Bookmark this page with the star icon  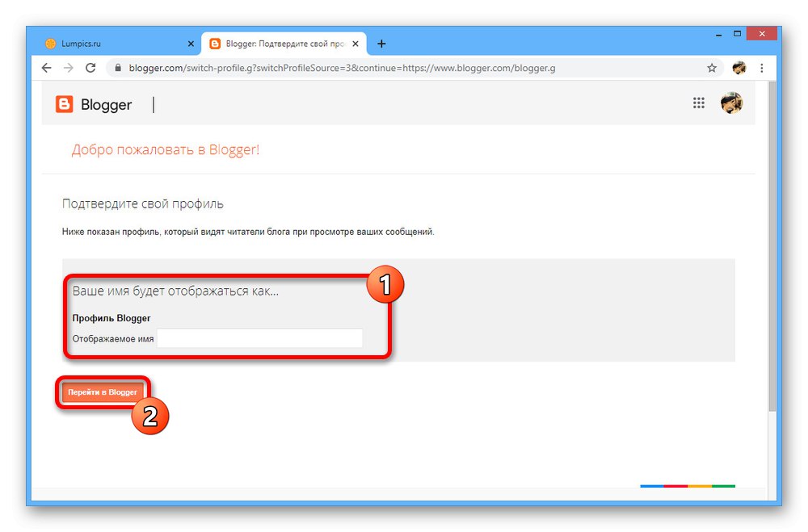tap(712, 68)
